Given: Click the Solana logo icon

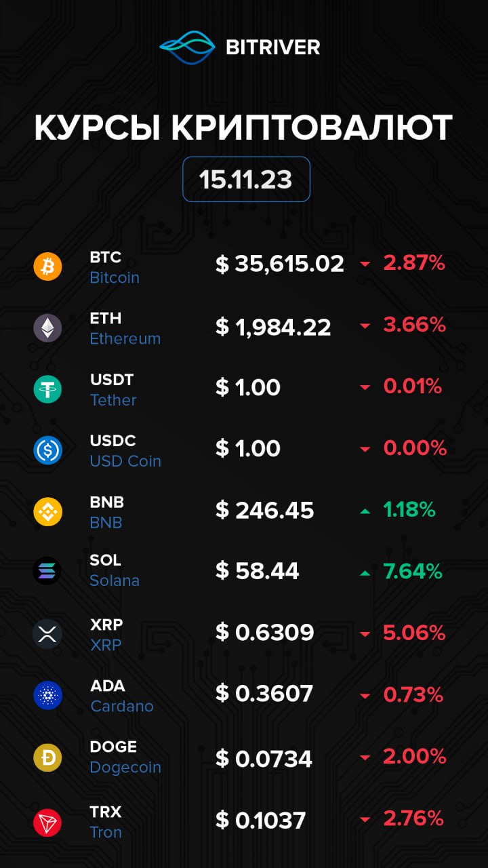Looking at the screenshot, I should coord(47,570).
